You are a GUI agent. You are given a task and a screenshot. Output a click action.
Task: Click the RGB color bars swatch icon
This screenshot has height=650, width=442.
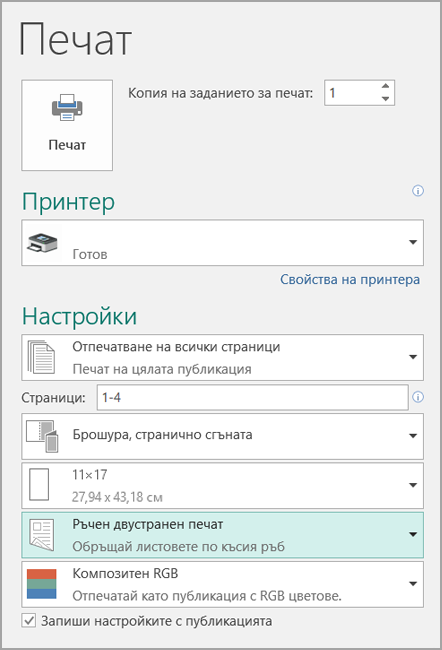(x=41, y=584)
